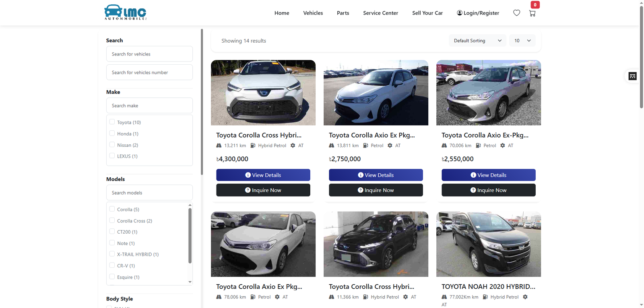Focus the Search models field
The height and width of the screenshot is (308, 644).
point(149,193)
